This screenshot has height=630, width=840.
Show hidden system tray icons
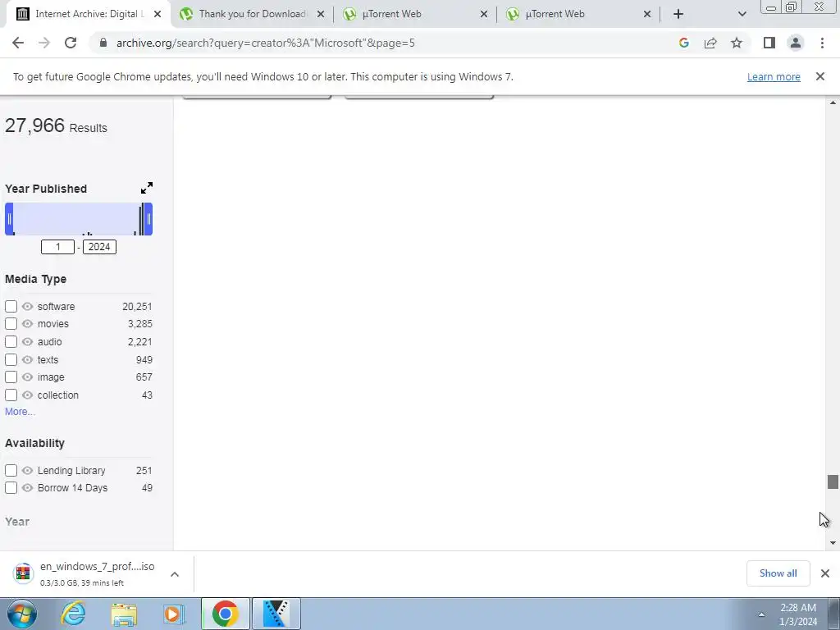coord(761,614)
